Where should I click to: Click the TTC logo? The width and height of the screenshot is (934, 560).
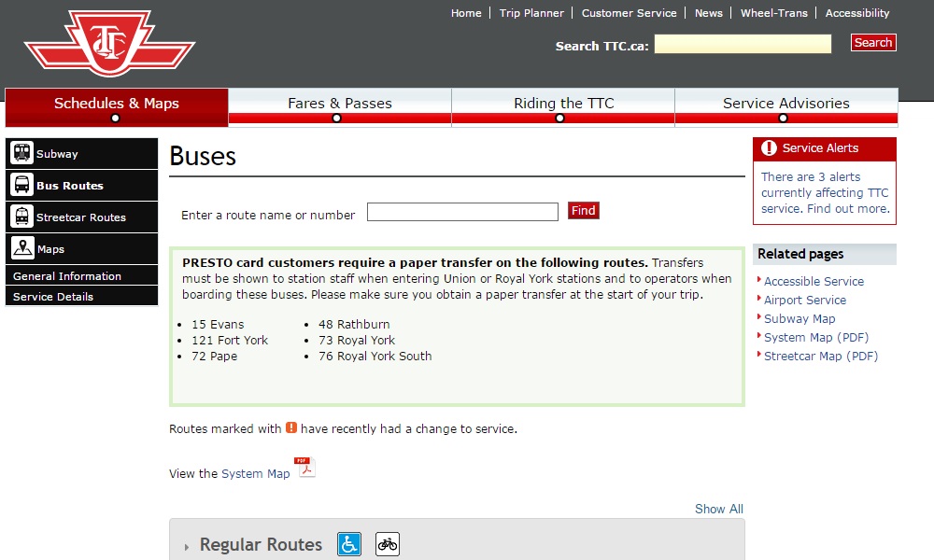point(109,43)
